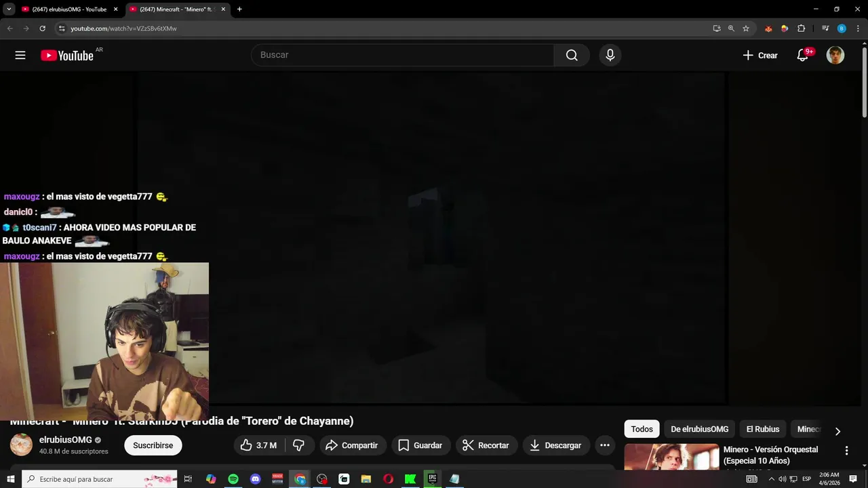
Task: Click the page vertical scrollbar
Action: click(864, 81)
